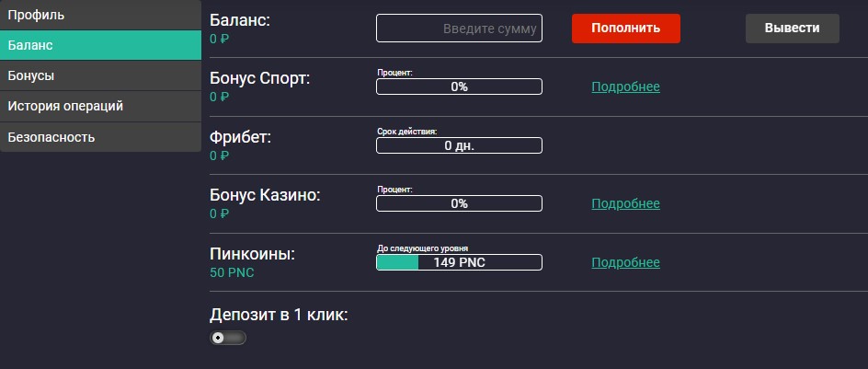Screen dimensions: 868x369
Task: Click the Пинкоины next-level progress bar
Action: coord(459,263)
